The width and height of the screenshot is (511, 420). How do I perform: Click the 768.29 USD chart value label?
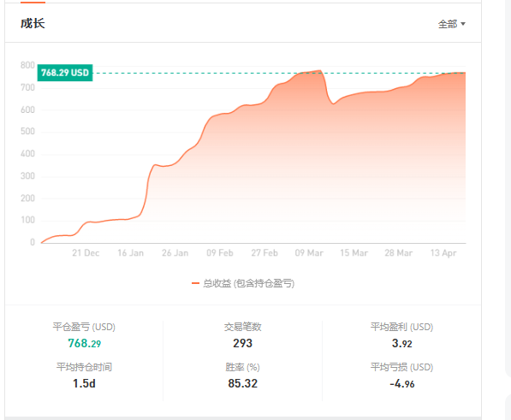coord(65,73)
